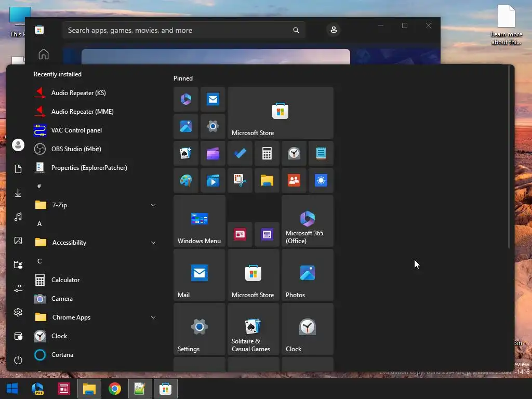
Task: Open Solitaire & Casual Games tile
Action: click(254, 329)
